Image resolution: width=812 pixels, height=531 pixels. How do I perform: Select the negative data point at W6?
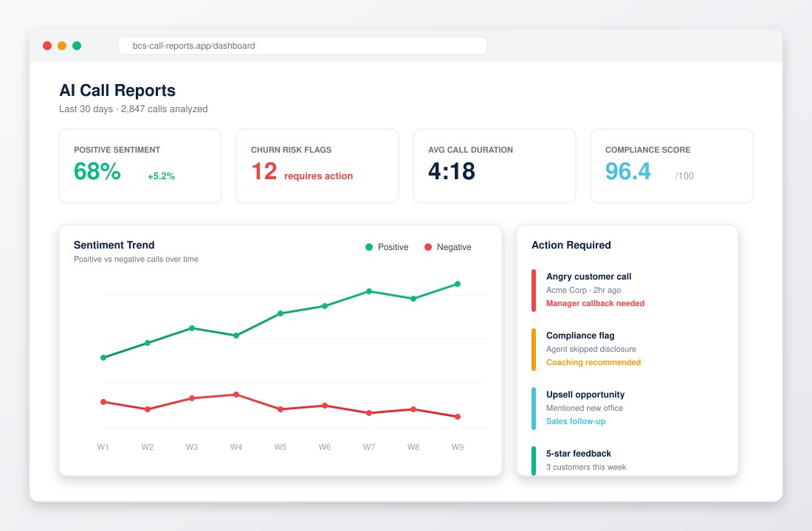[x=325, y=406]
